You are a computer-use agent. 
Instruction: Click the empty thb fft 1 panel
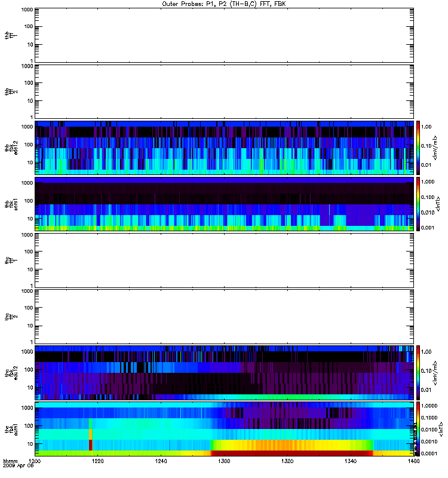tap(225, 35)
